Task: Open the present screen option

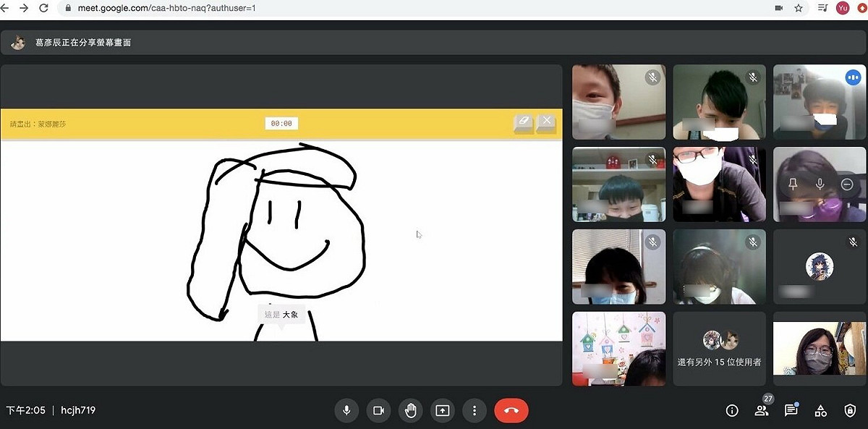Action: [443, 410]
